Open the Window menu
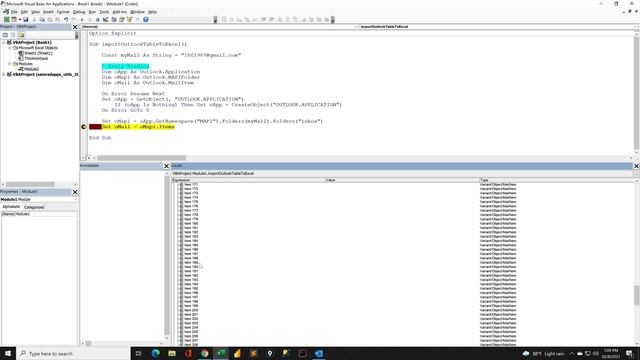Image resolution: width=640 pixels, height=360 pixels. pos(138,12)
